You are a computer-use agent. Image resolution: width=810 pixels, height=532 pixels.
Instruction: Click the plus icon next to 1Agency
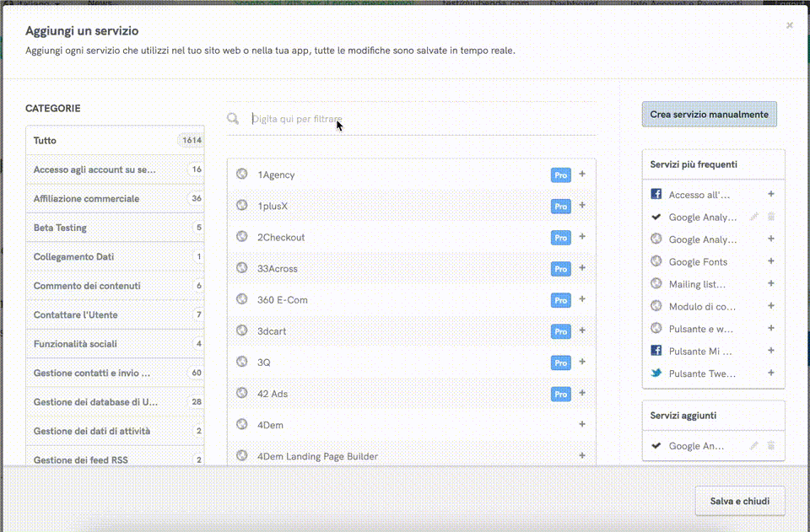tap(582, 175)
